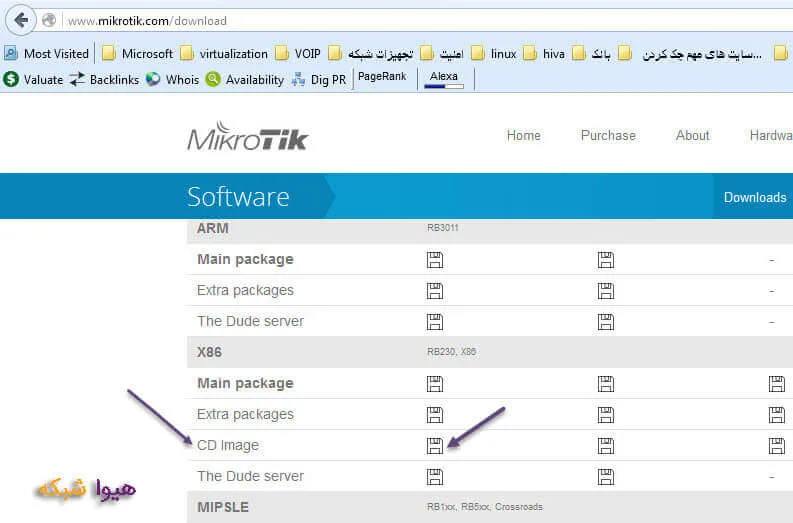Open the hiva bookmarks folder
The width and height of the screenshot is (793, 523).
click(x=544, y=54)
